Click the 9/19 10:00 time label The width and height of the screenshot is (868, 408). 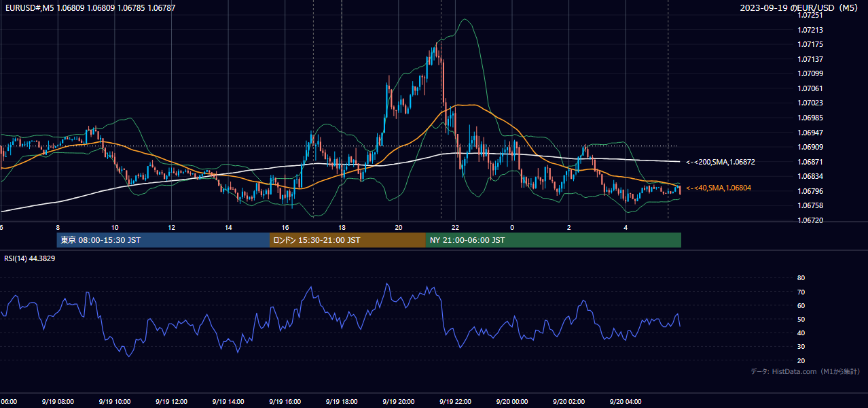114,402
